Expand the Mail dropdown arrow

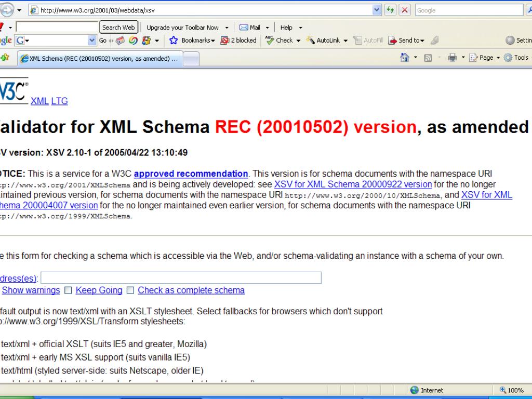click(x=267, y=28)
